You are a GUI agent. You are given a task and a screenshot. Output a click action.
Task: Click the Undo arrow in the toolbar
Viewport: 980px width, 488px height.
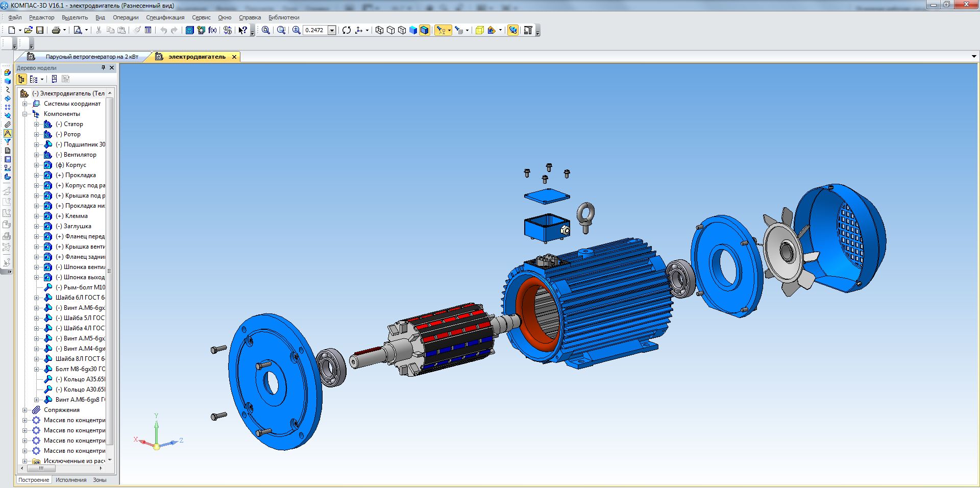(163, 30)
